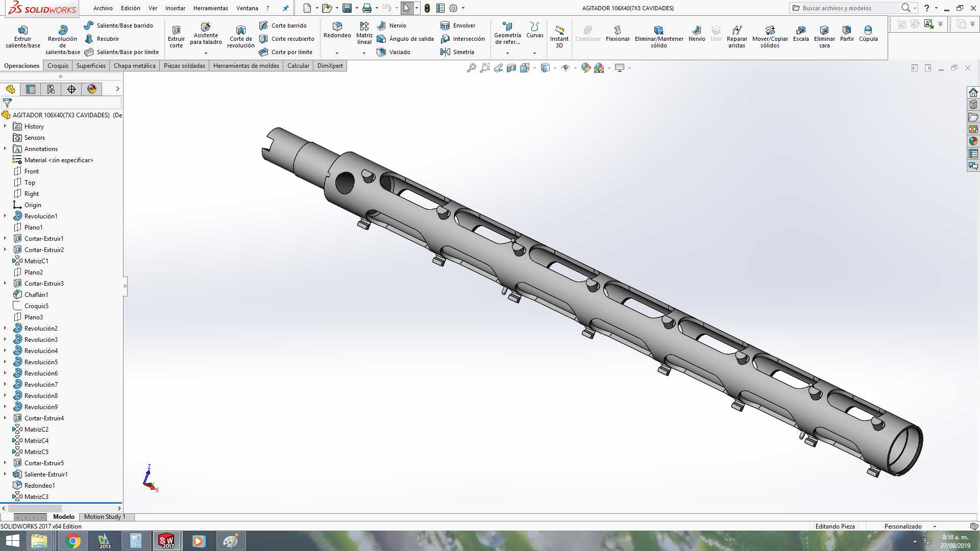Activate Instant 3D
Viewport: 980px width, 551px height.
[559, 37]
